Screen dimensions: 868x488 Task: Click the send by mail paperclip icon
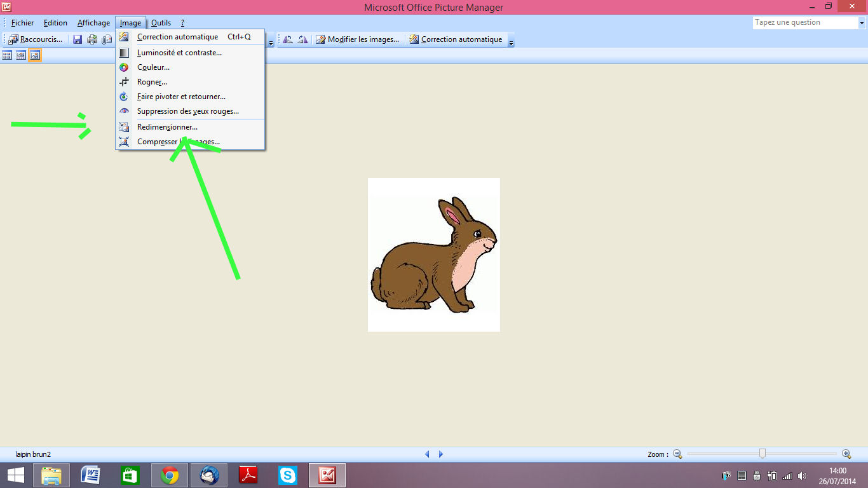[107, 39]
